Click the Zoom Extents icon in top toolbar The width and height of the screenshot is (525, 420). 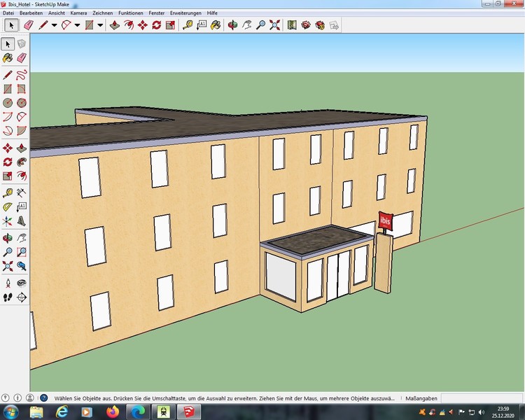274,25
